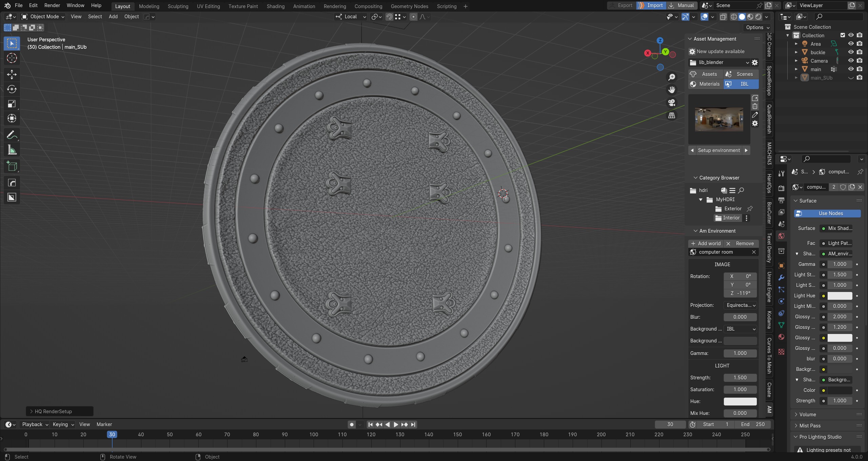Toggle auto keying record button
Image resolution: width=868 pixels, height=461 pixels.
click(x=352, y=424)
